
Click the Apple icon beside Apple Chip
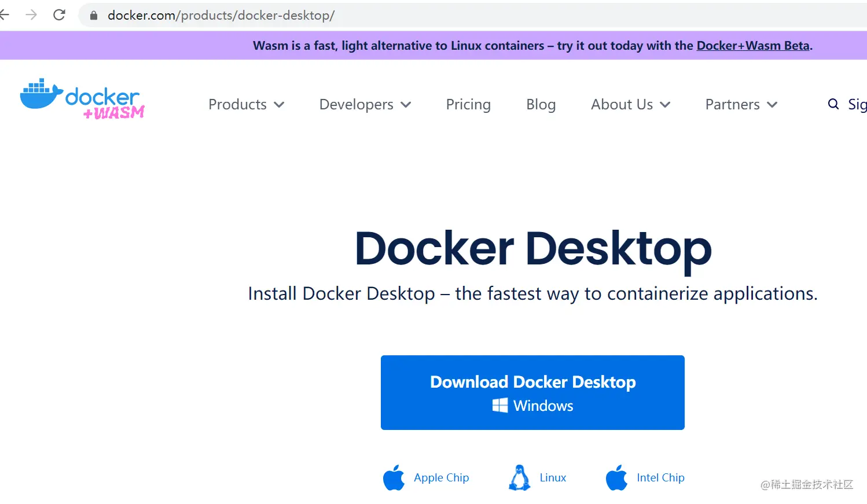click(x=394, y=477)
